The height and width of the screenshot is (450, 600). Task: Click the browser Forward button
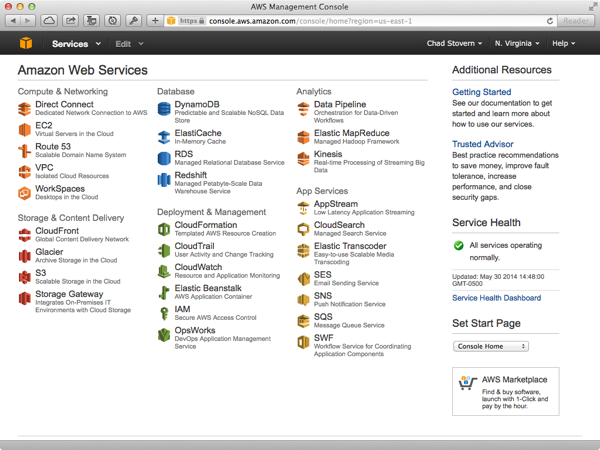28,21
